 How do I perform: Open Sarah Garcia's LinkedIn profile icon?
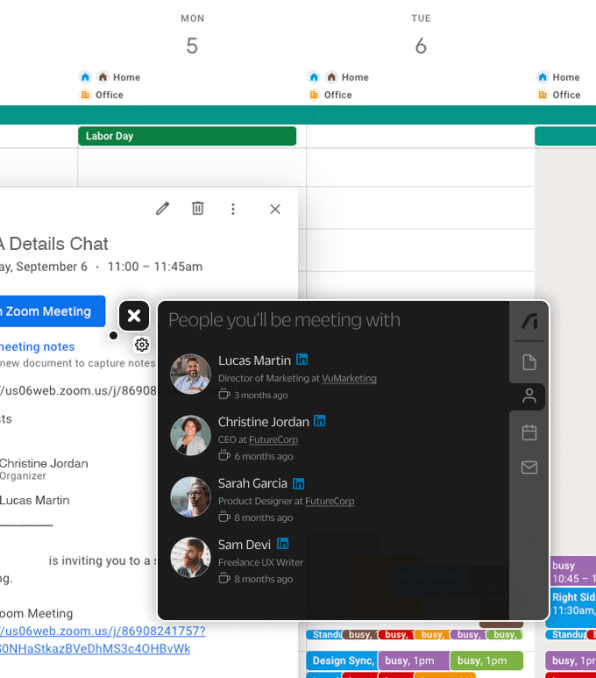click(298, 483)
